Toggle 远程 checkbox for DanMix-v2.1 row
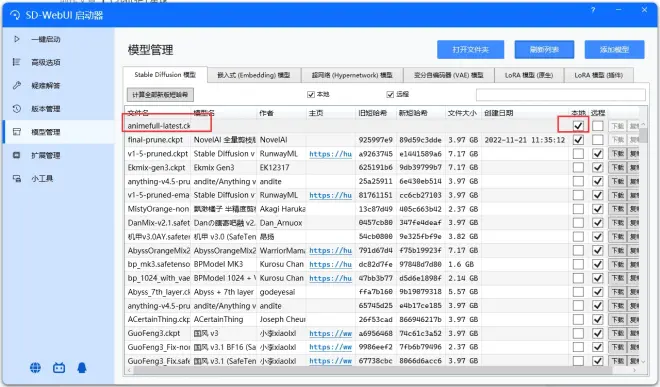This screenshot has width=660, height=387. [598, 223]
